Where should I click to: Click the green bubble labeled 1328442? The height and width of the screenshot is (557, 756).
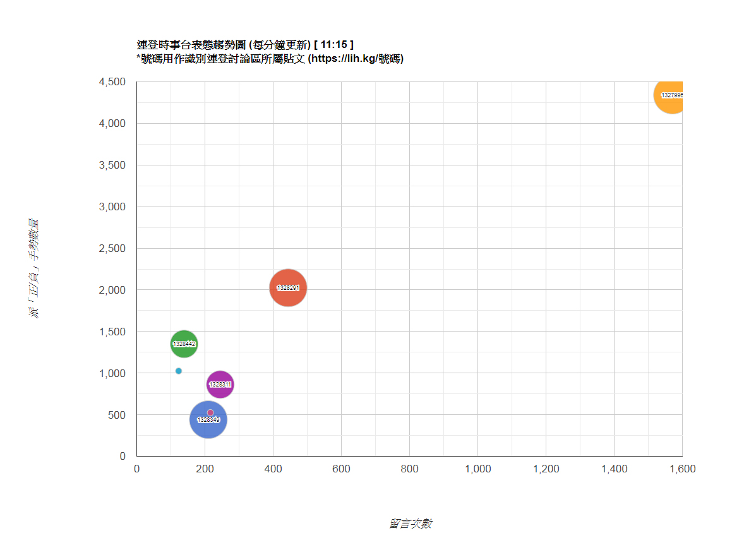coord(184,344)
